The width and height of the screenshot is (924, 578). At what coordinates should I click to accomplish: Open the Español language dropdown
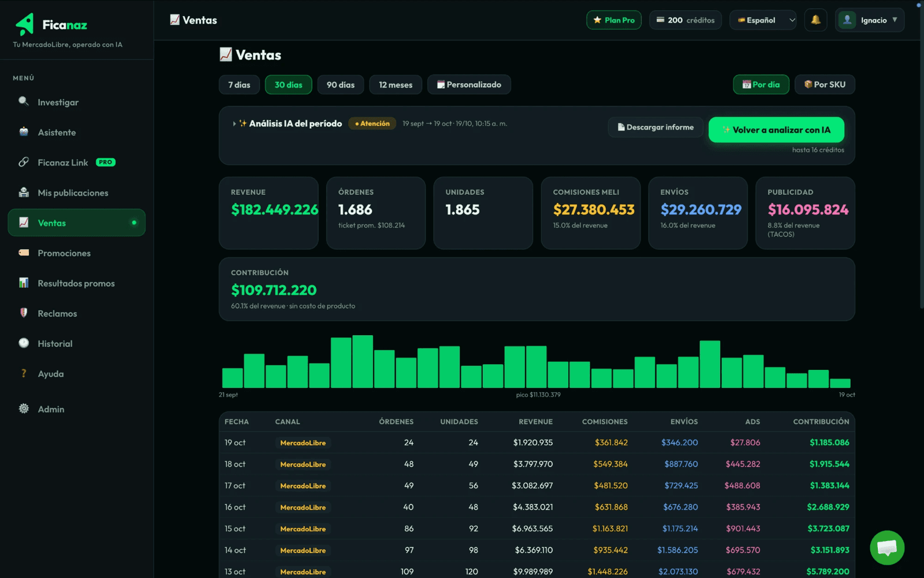[x=763, y=20]
